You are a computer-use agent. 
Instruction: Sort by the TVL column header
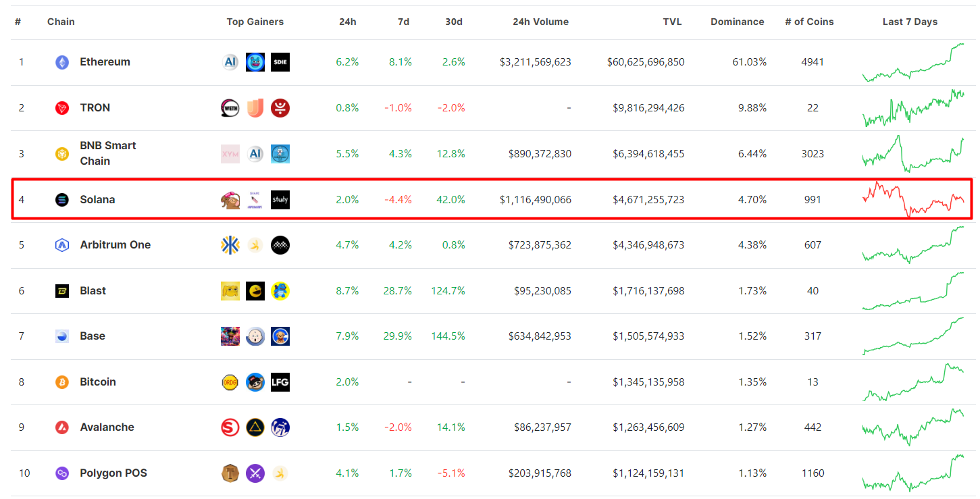click(672, 22)
